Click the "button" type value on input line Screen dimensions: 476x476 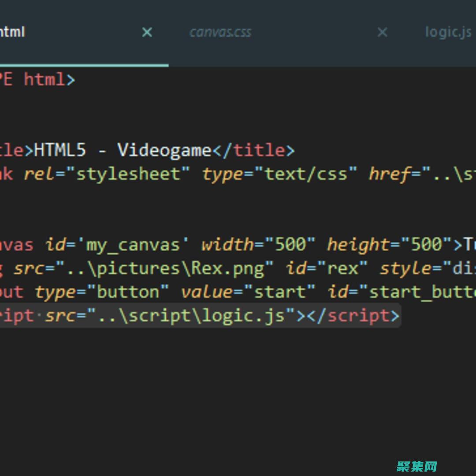click(x=128, y=292)
